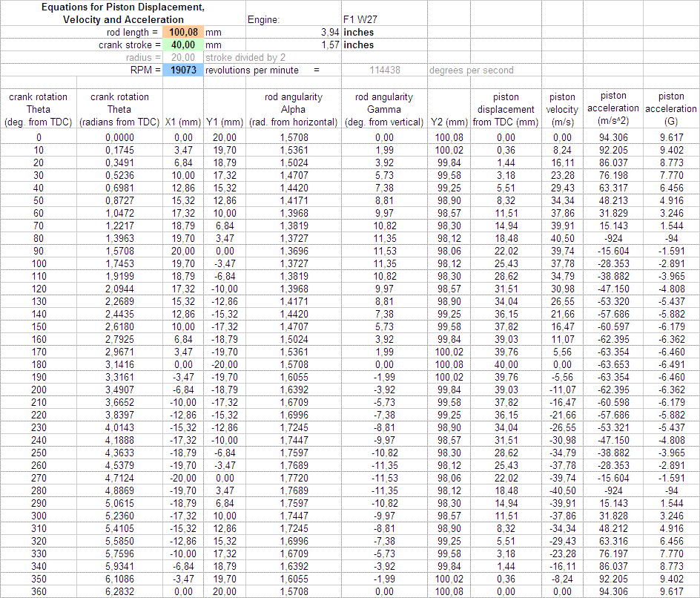Click the crank rotation Theta radians header
The width and height of the screenshot is (700, 598).
(x=119, y=109)
